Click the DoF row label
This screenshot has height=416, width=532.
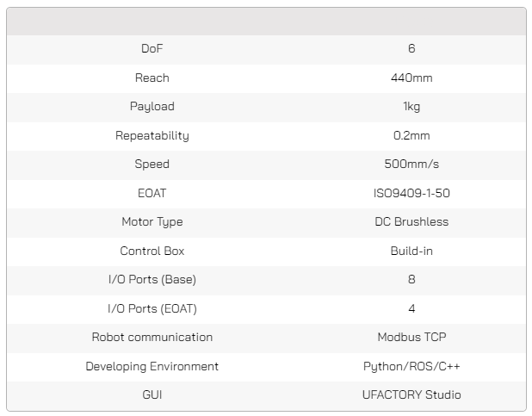[152, 49]
